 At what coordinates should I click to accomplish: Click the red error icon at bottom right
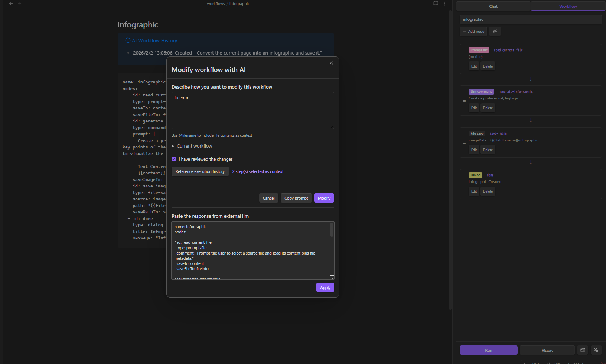603,363
